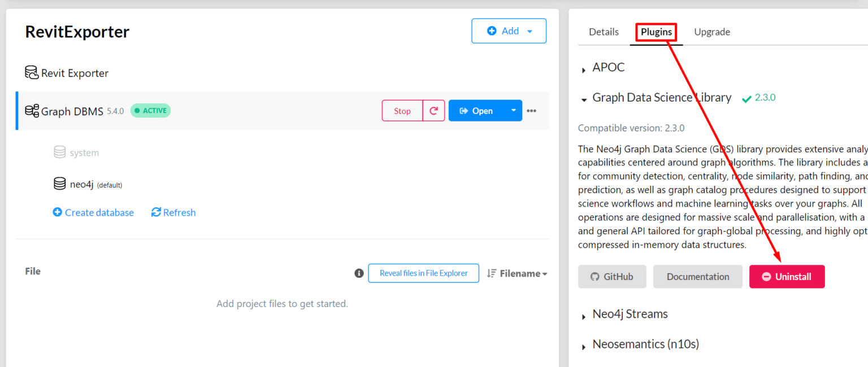This screenshot has width=868, height=367.
Task: Click the restart icon next to Stop
Action: pyautogui.click(x=433, y=111)
